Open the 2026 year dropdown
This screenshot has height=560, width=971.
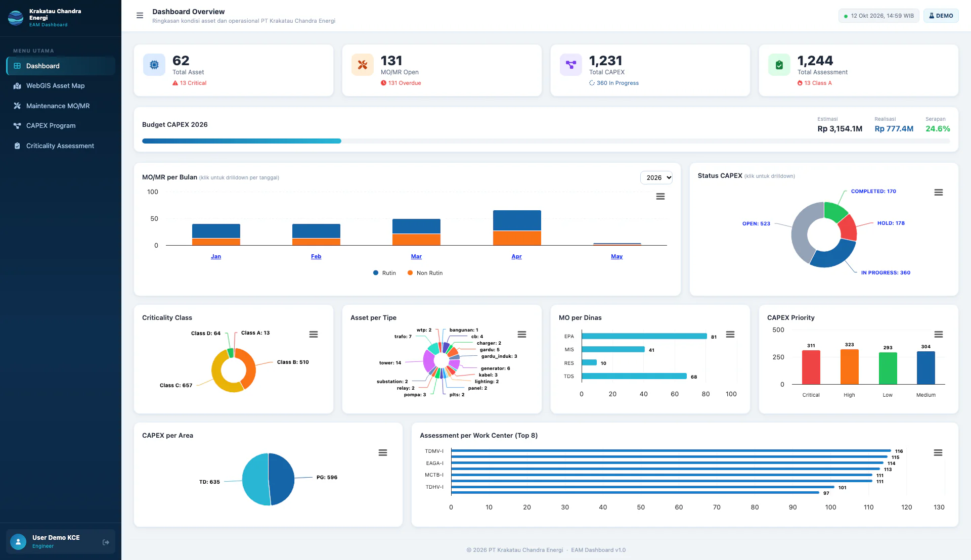656,177
